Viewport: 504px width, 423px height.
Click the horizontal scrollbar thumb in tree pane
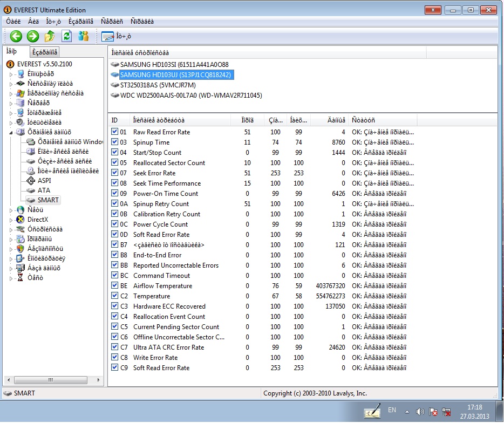click(51, 380)
